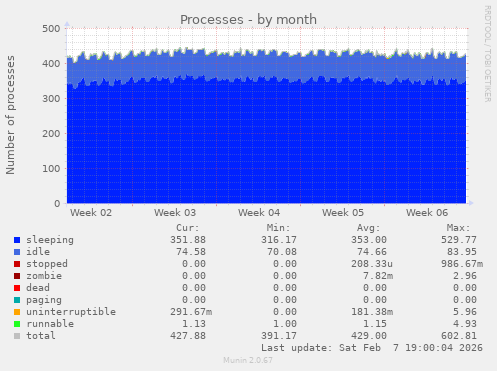497x371 pixels.
Task: Click the 500 y-axis value
Action: [51, 29]
